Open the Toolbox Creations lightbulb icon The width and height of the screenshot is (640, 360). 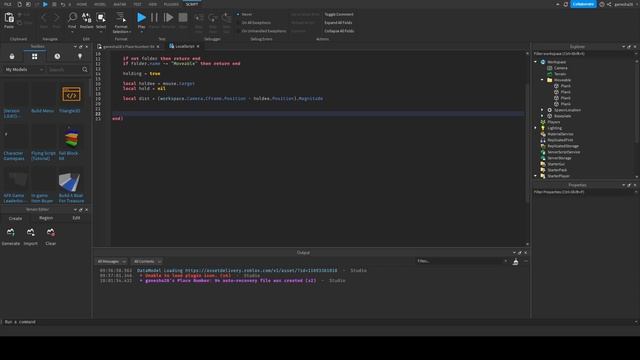(x=80, y=56)
